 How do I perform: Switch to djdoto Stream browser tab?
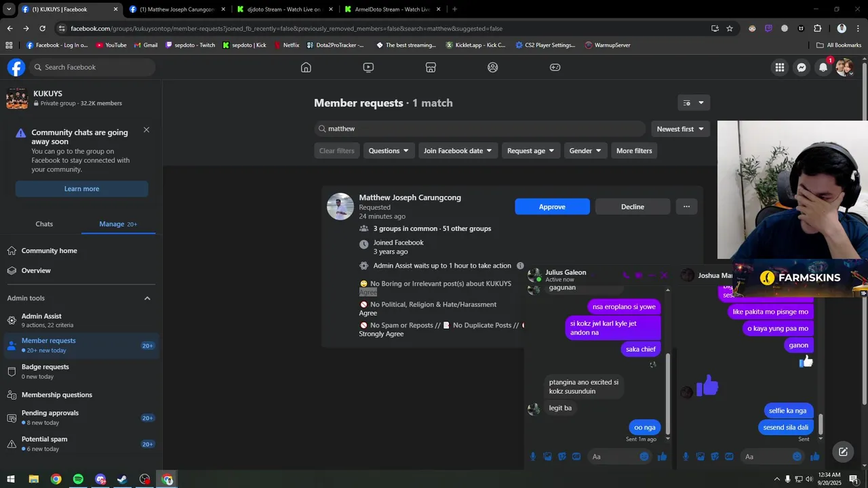(x=283, y=9)
